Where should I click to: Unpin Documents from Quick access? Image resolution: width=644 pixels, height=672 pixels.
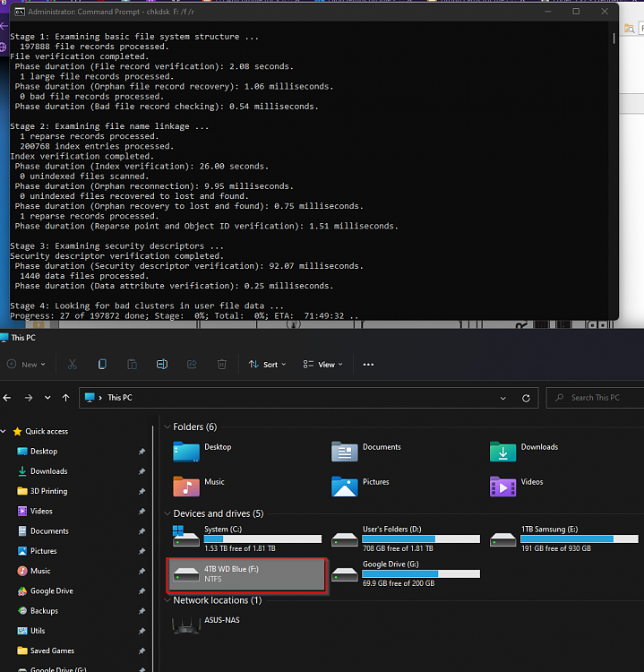(x=142, y=531)
